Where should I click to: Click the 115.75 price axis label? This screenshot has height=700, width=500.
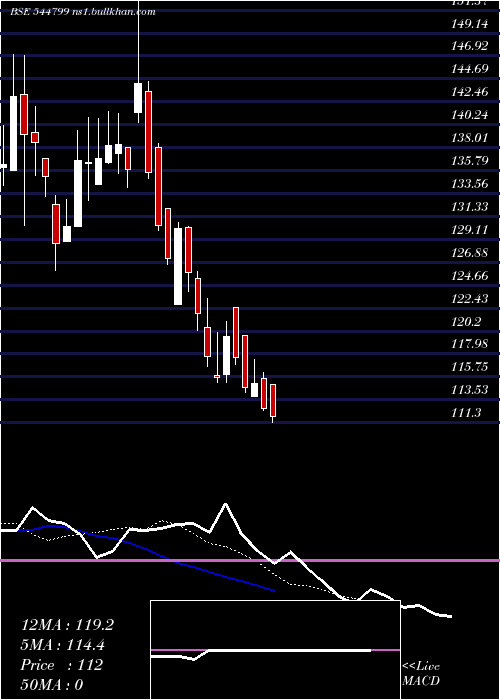[x=470, y=367]
